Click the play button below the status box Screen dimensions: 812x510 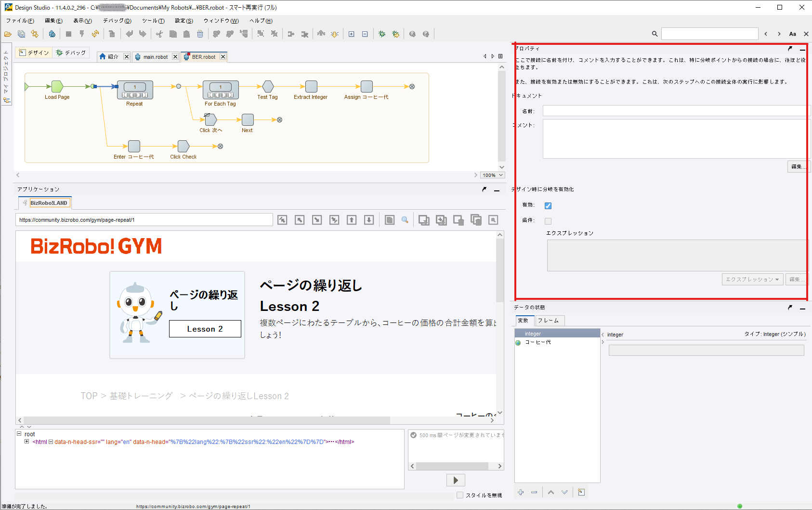coord(456,480)
